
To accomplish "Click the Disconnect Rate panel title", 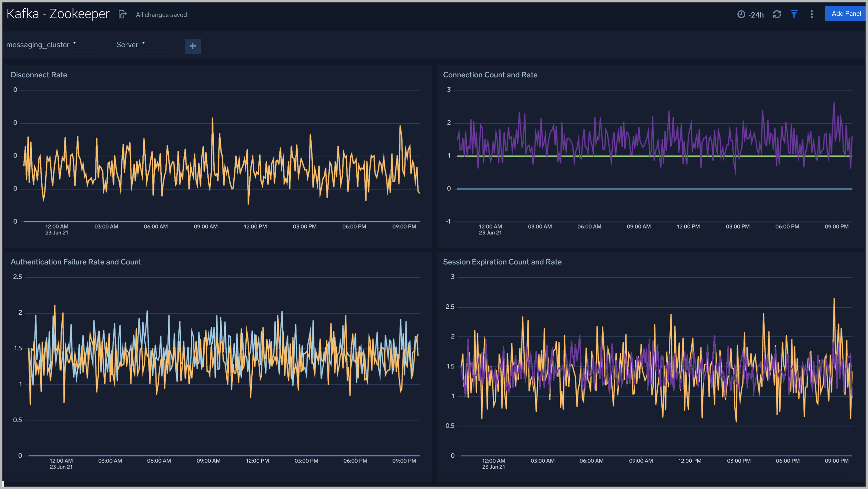I will tap(39, 75).
